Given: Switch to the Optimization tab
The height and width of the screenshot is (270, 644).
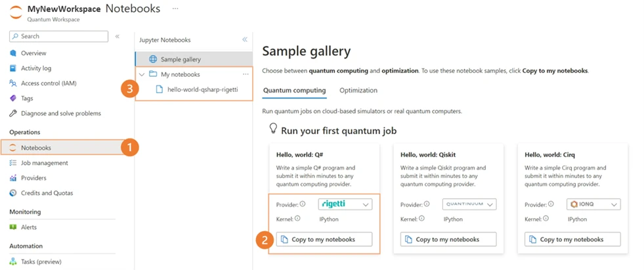Looking at the screenshot, I should (358, 91).
